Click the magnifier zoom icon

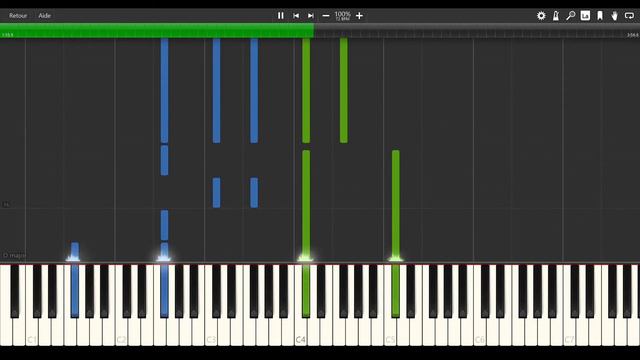click(570, 16)
